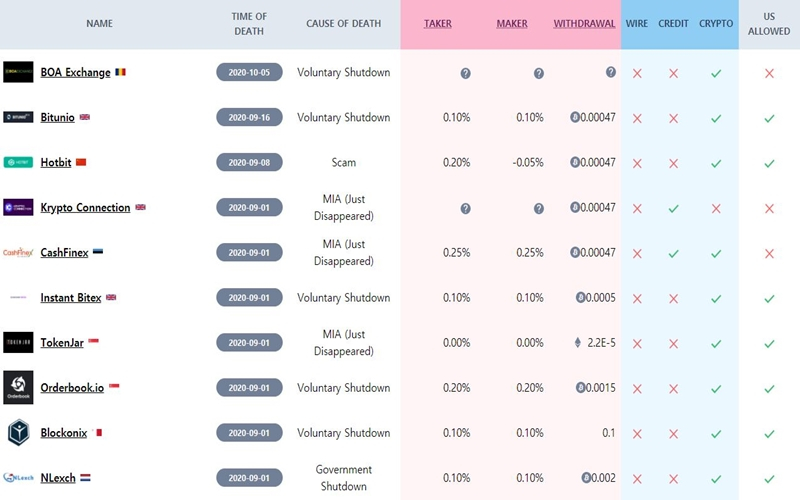Sort by the WITHDRAWAL column header

584,24
